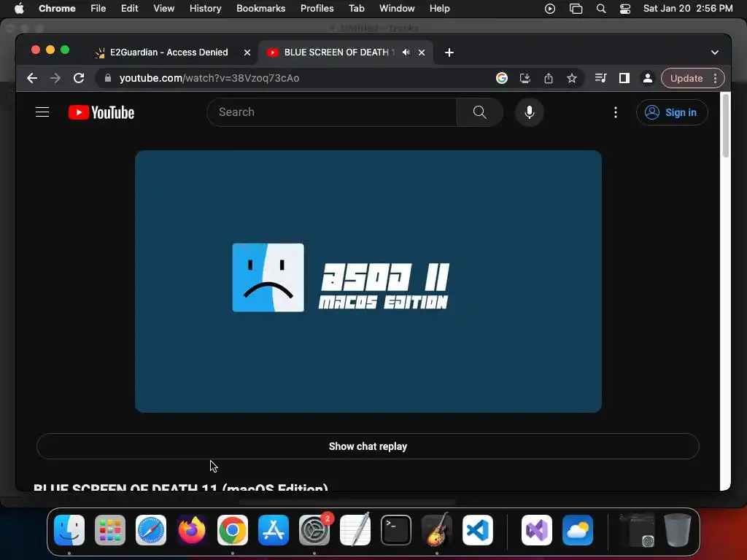Click the BSOD 11 video player
Screen dimensions: 747x560
click(x=368, y=281)
